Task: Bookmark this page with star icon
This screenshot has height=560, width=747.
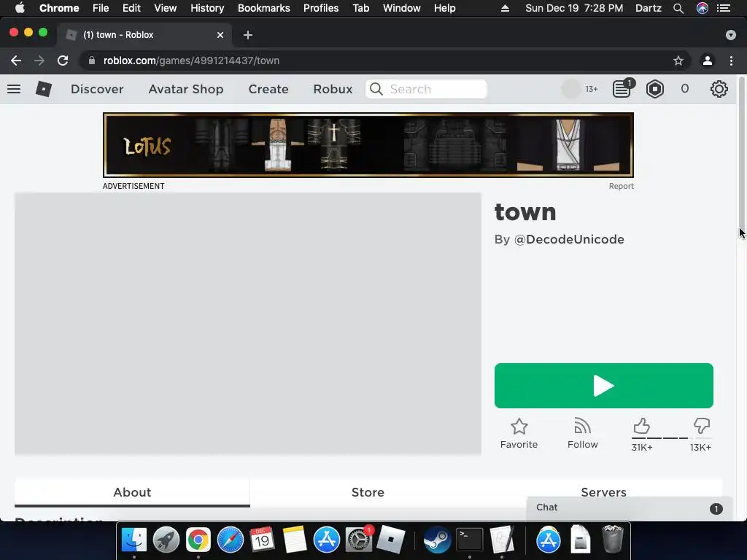Action: [x=678, y=61]
